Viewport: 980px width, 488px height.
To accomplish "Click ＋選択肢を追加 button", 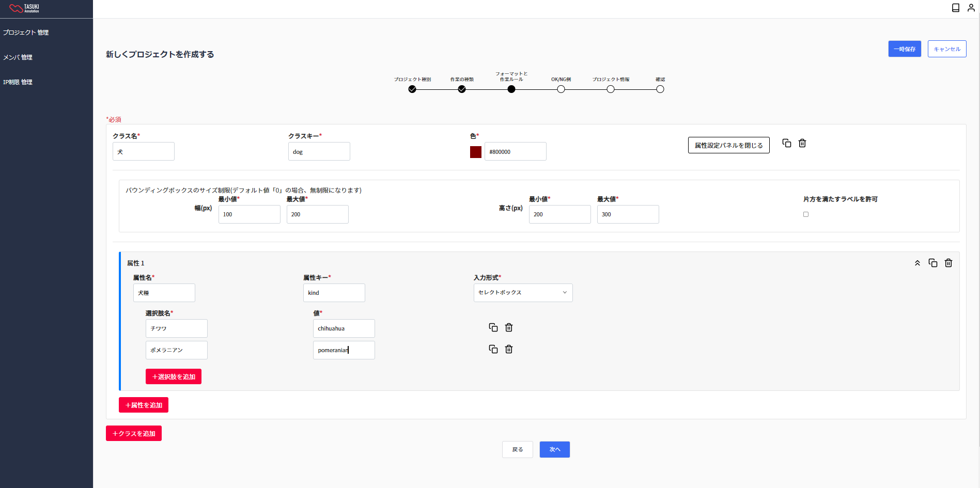I will 174,376.
